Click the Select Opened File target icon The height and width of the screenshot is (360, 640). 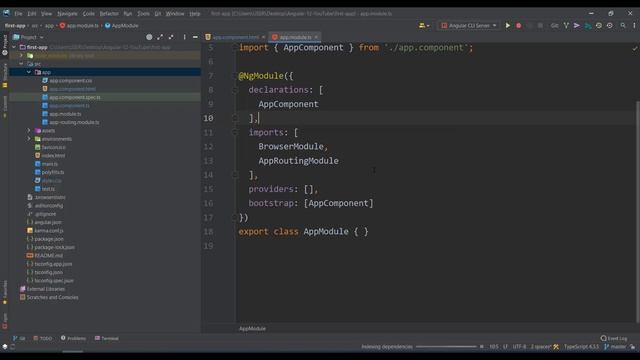149,37
